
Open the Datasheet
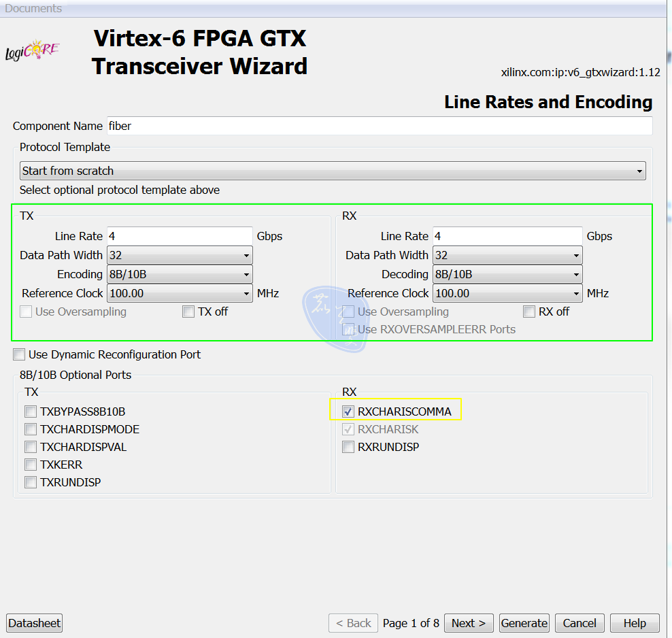click(x=34, y=623)
